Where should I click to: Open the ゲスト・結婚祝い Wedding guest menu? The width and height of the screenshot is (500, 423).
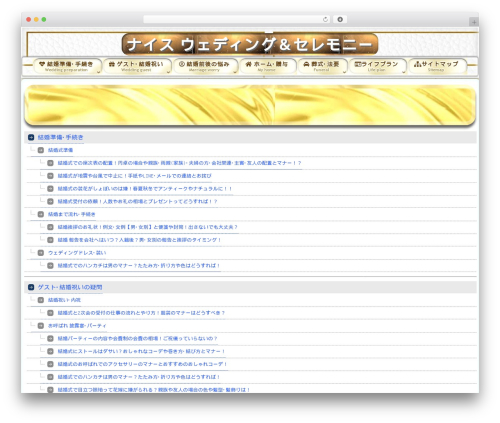point(137,66)
